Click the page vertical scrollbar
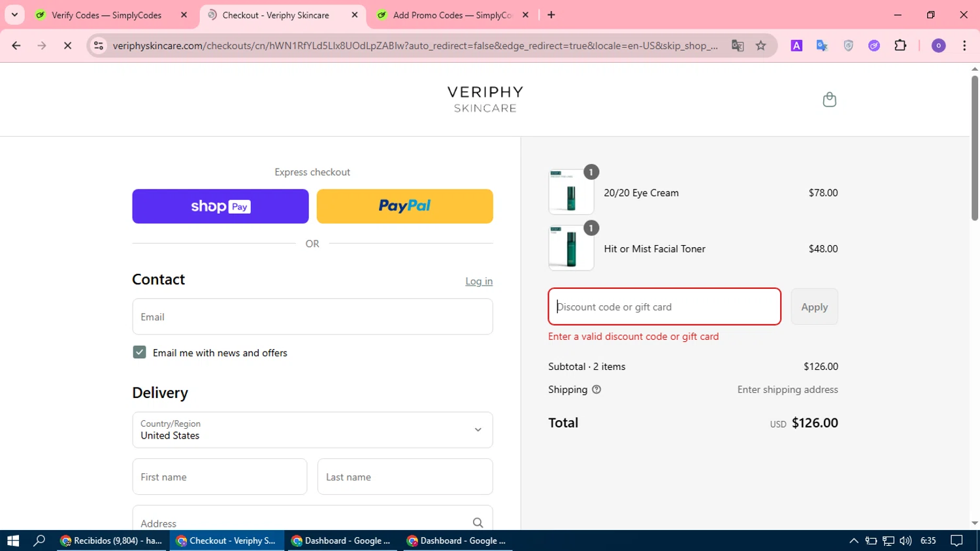The image size is (980, 551). (975, 149)
